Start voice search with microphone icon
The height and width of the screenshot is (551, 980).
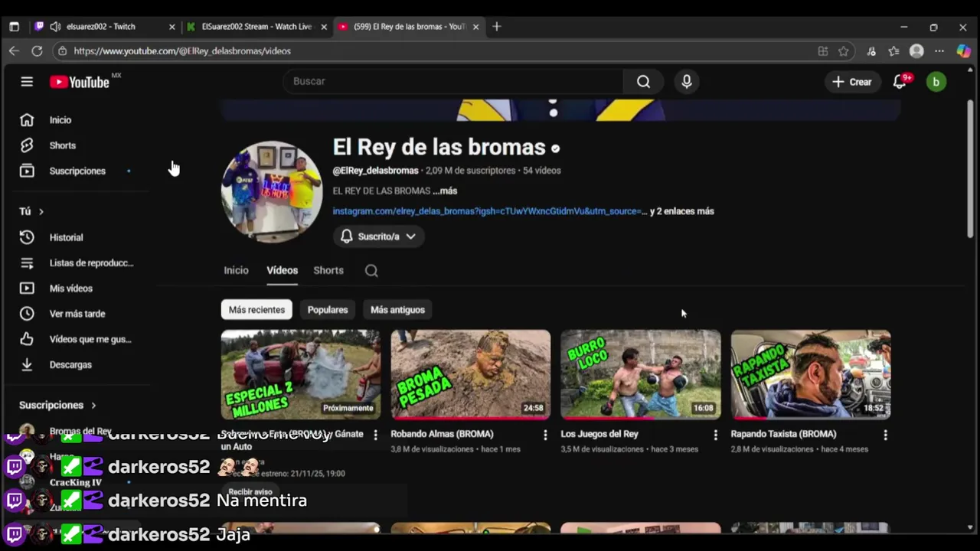pos(686,82)
